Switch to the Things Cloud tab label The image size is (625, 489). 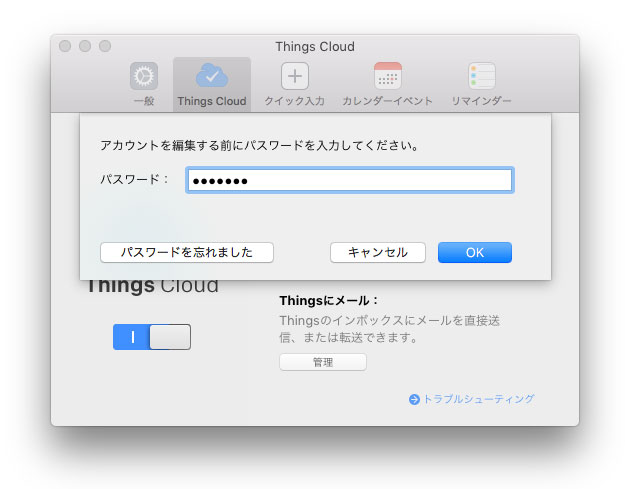point(212,101)
